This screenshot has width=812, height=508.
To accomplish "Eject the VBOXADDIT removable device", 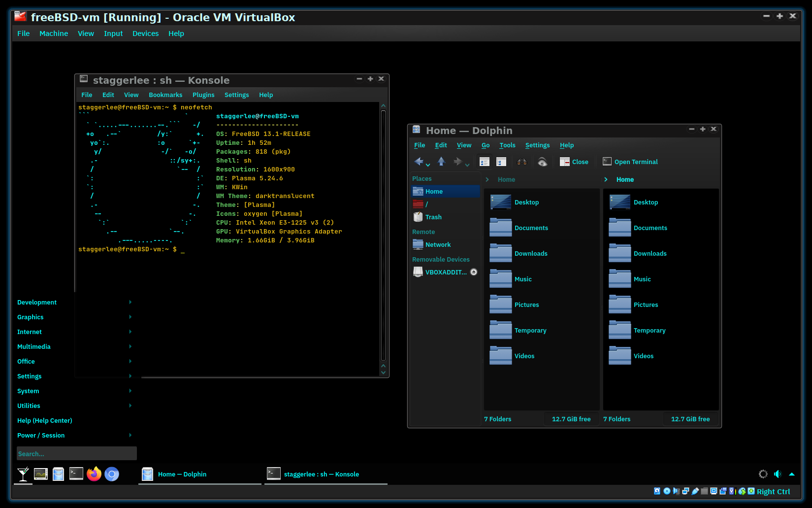I will 474,272.
